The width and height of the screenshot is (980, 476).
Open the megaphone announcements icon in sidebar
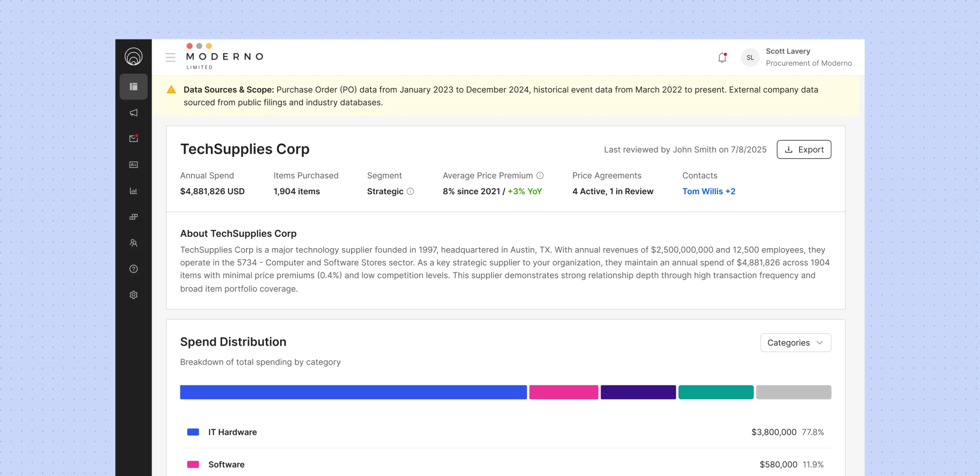point(133,113)
